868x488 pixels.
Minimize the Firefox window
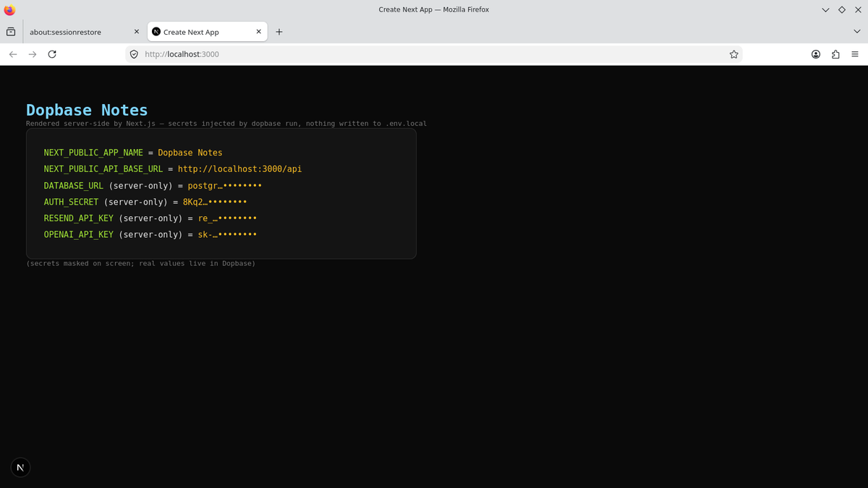pyautogui.click(x=826, y=9)
